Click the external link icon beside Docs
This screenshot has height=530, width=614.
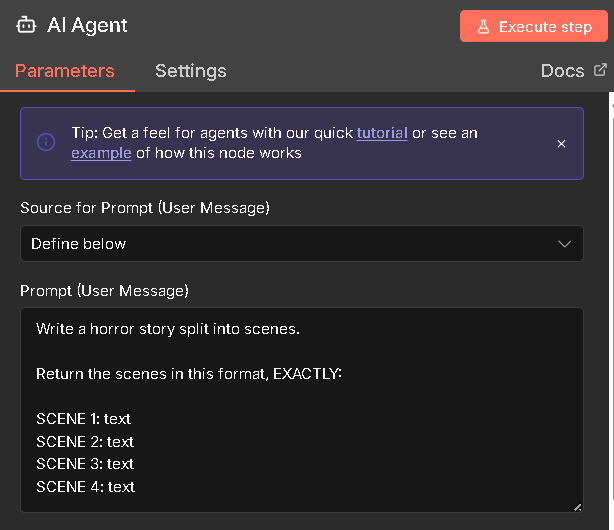[x=600, y=70]
